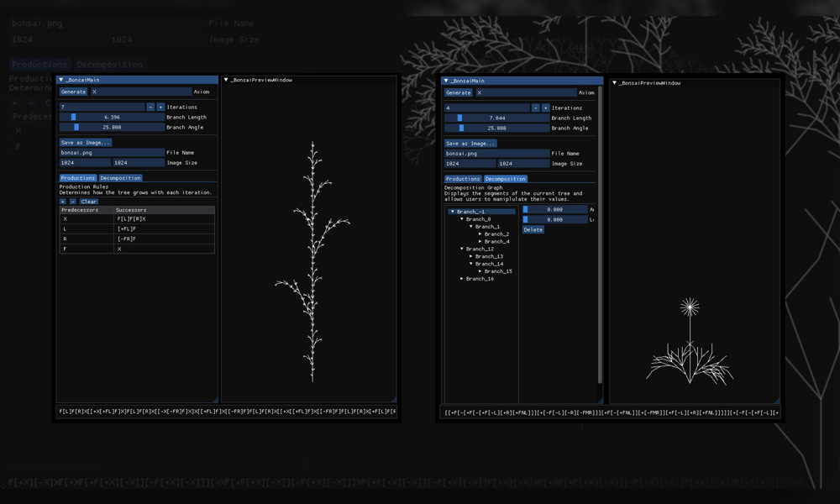The image size is (840, 504).
Task: Click the Branch Length slider showing 6.396
Action: coord(112,118)
